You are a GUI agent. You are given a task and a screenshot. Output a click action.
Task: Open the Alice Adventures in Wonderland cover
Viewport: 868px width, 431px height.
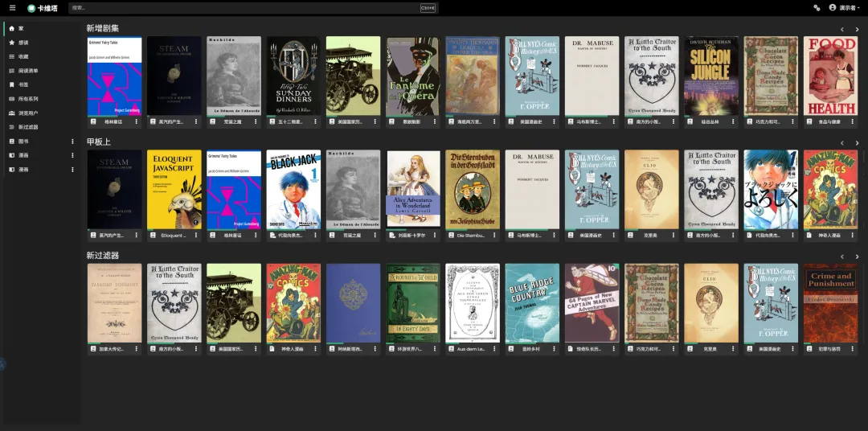pos(413,190)
